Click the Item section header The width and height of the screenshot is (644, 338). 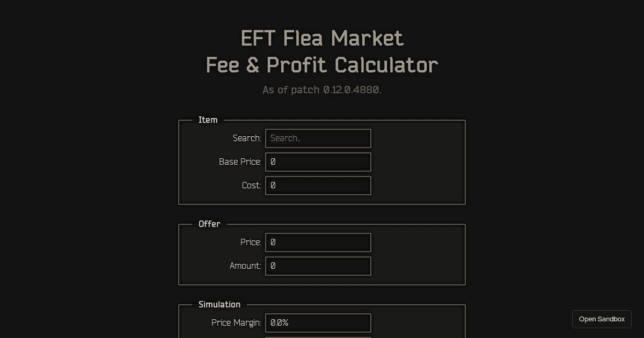click(208, 120)
